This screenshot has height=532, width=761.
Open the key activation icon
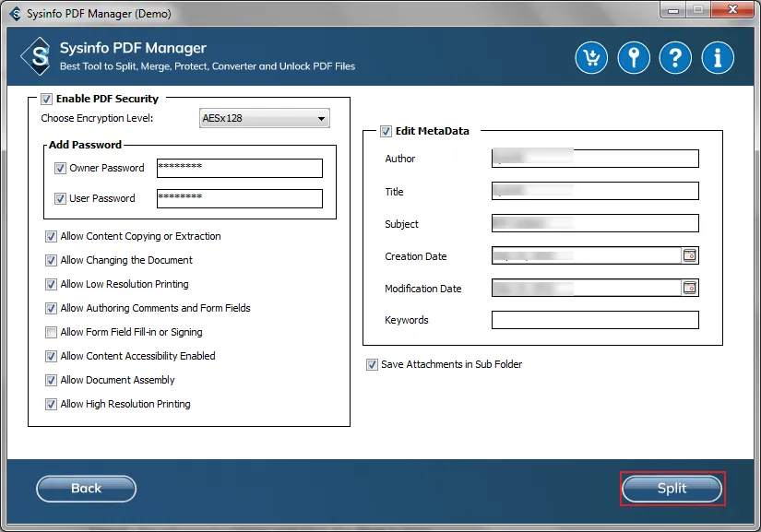[x=634, y=57]
